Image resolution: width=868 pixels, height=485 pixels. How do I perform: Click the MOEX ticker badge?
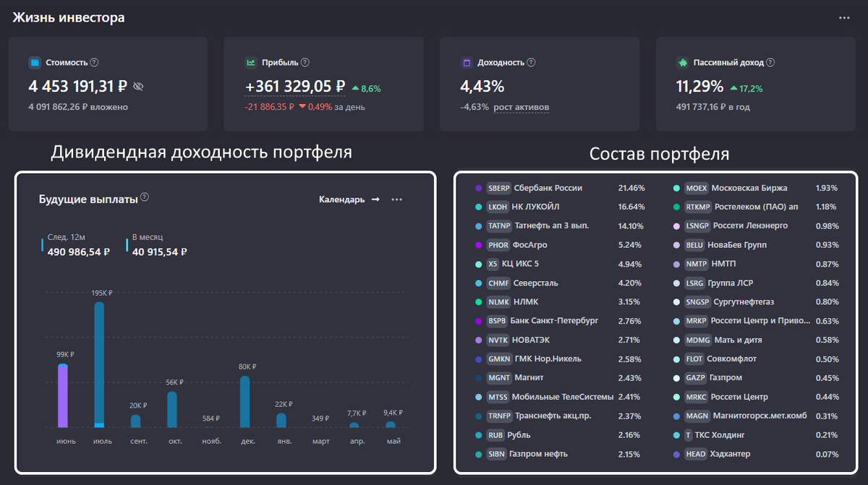coord(697,188)
